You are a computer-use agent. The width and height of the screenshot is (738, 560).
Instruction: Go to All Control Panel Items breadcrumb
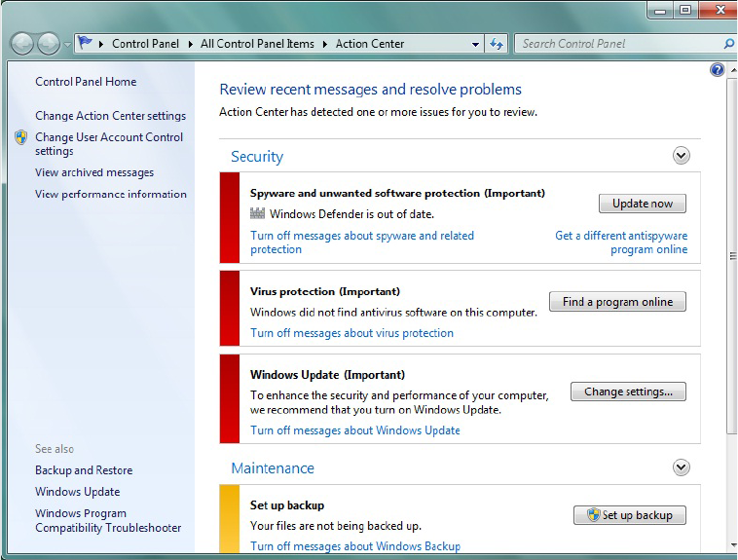257,44
